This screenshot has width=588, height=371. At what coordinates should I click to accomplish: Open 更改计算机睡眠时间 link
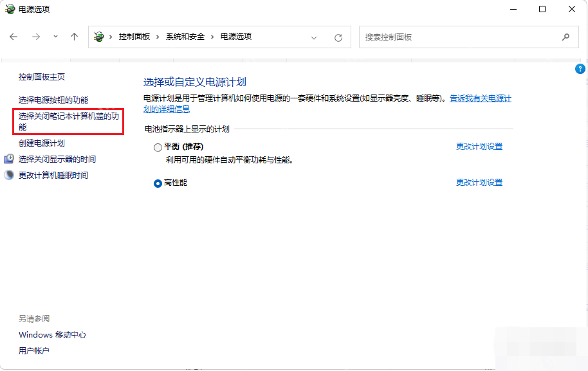click(x=53, y=176)
